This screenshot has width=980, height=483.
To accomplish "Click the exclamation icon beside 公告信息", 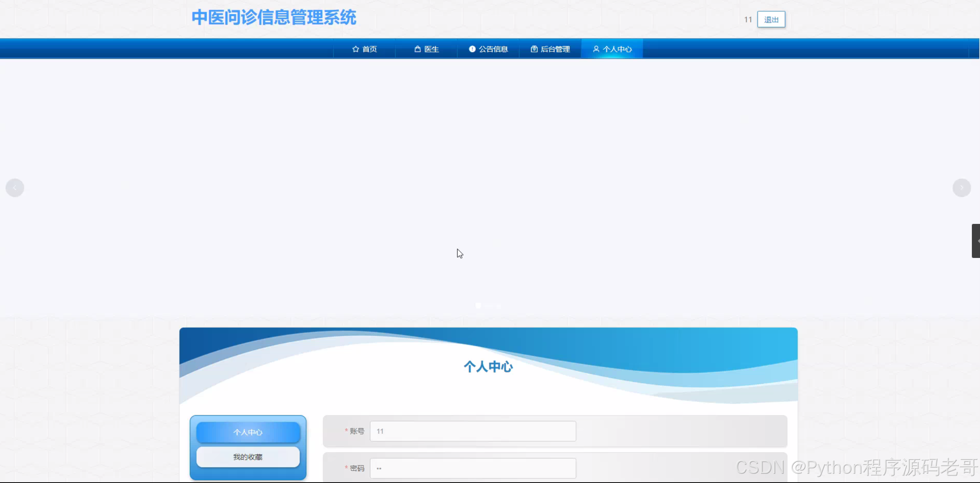I will coord(472,49).
